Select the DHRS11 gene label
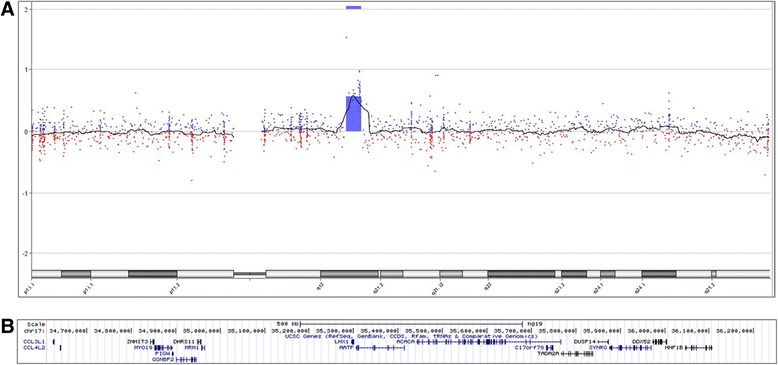Image resolution: width=778 pixels, height=365 pixels. 183,342
